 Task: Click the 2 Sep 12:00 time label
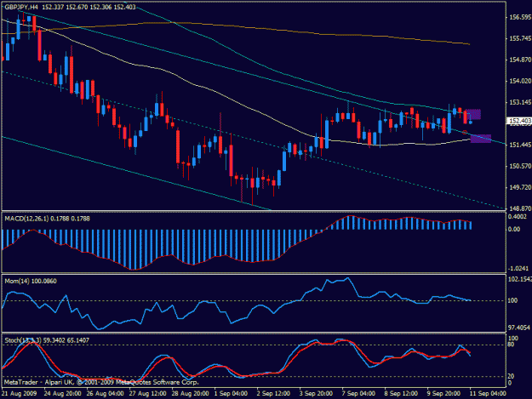point(273,394)
